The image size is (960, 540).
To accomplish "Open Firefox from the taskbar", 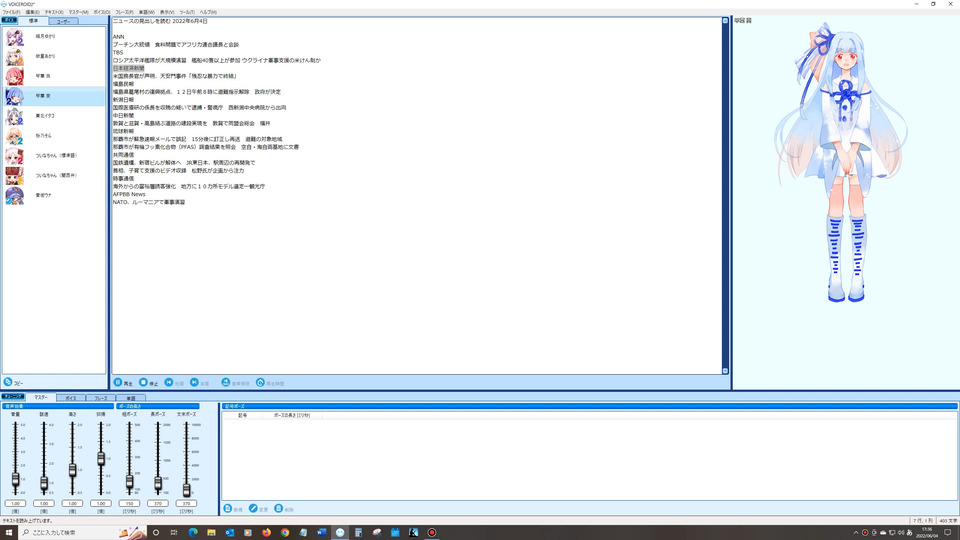I will 266,533.
